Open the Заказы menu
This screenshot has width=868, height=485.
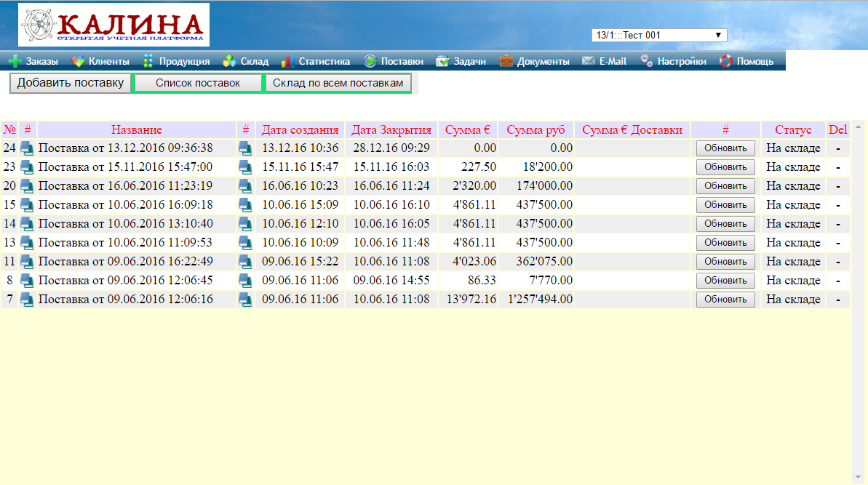tap(33, 61)
